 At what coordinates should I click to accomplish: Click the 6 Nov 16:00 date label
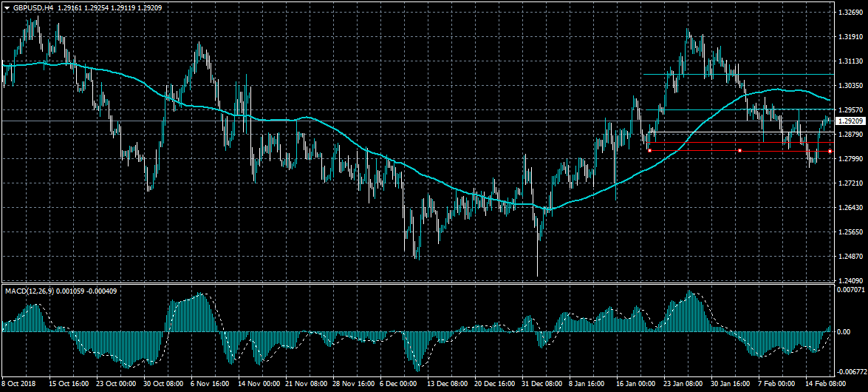click(x=211, y=385)
